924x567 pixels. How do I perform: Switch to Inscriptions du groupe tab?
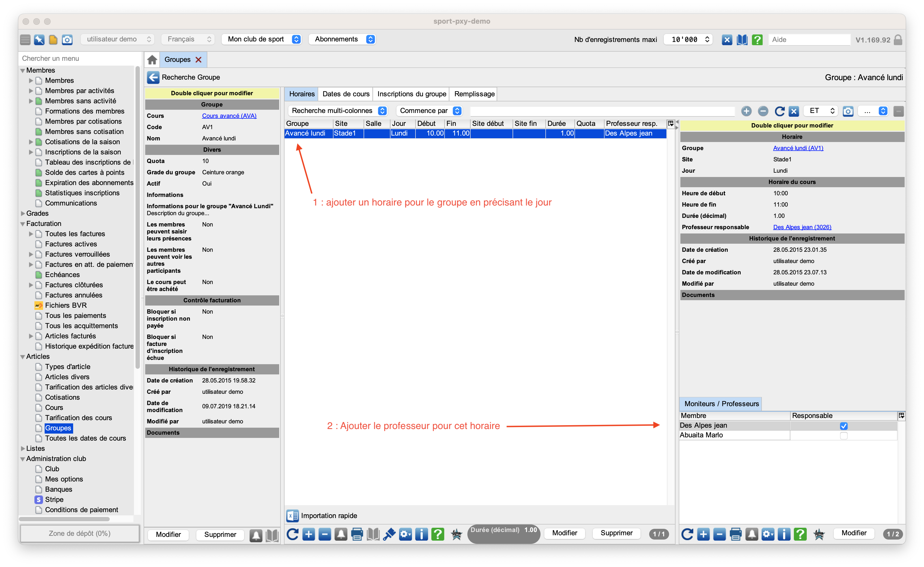pos(411,94)
